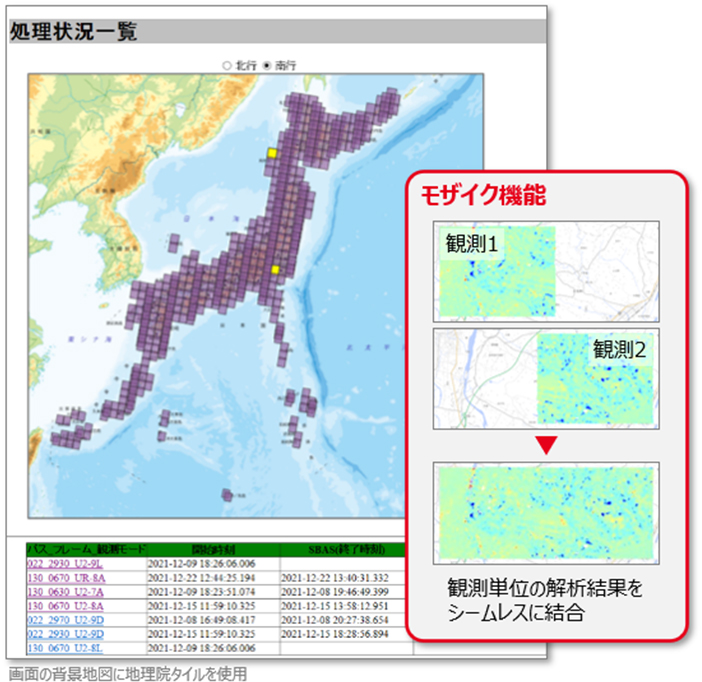
Task: Click the isolated purple tile at the map bottom
Action: click(228, 494)
